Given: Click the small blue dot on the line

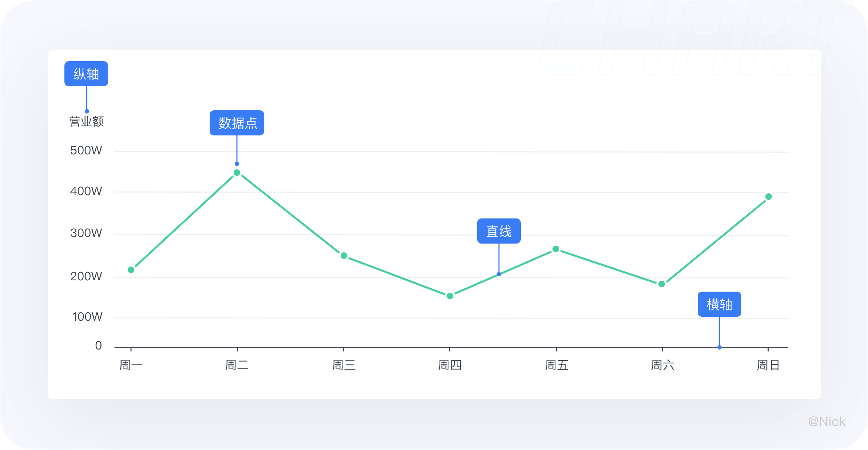Looking at the screenshot, I should pos(499,274).
